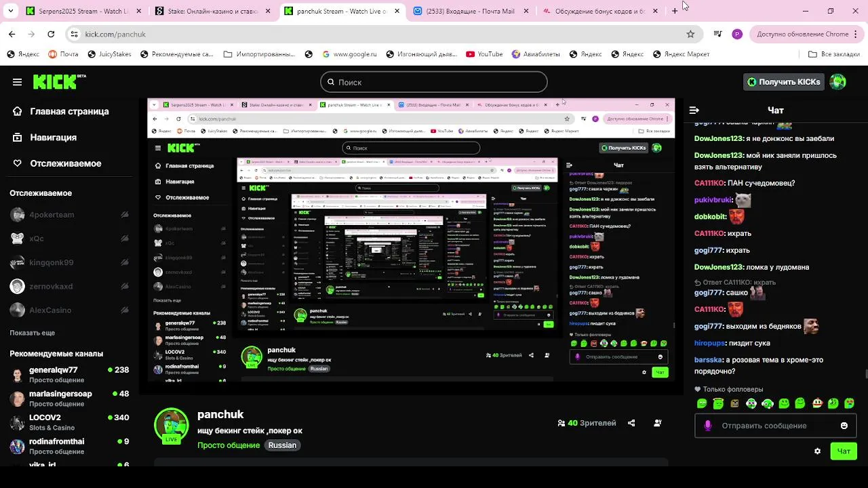Select the red-capped emote in quick emotes
Image resolution: width=868 pixels, height=488 pixels.
pyautogui.click(x=817, y=403)
